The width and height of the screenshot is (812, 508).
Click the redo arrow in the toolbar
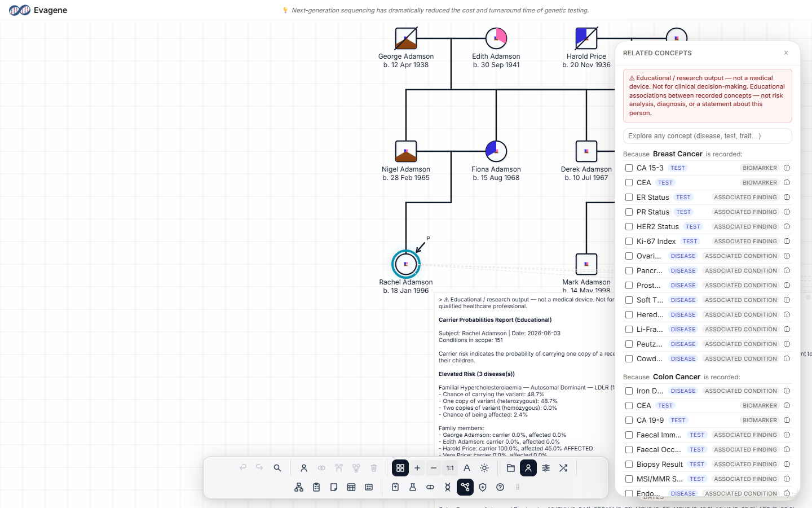[x=259, y=468]
